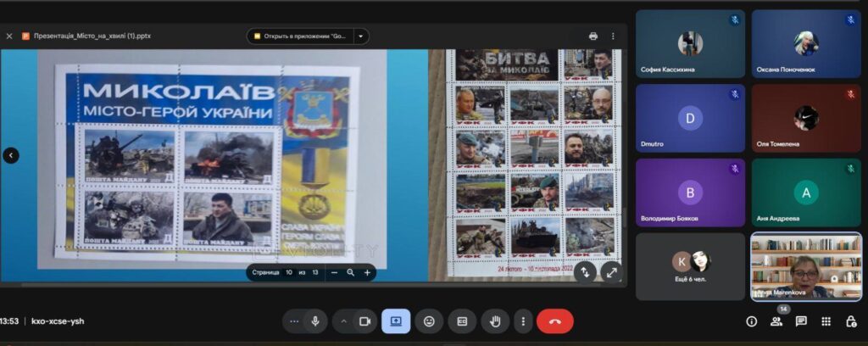Turn on closed captions
Viewport: 868px width, 346px height.
pyautogui.click(x=462, y=321)
